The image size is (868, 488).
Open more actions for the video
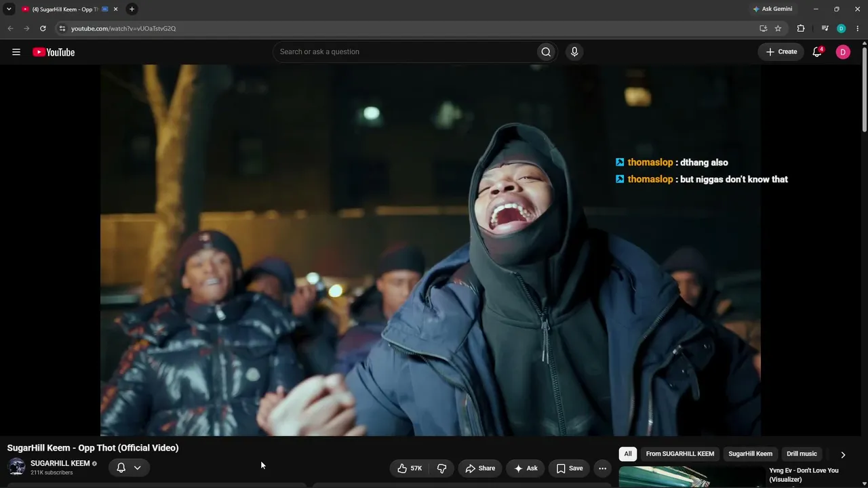tap(602, 468)
